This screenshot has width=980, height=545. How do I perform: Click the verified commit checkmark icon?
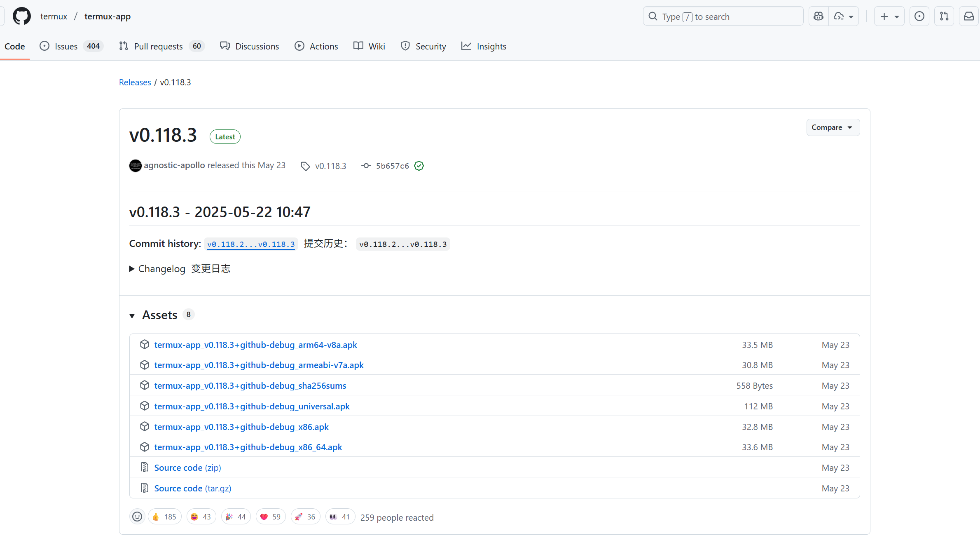click(419, 166)
